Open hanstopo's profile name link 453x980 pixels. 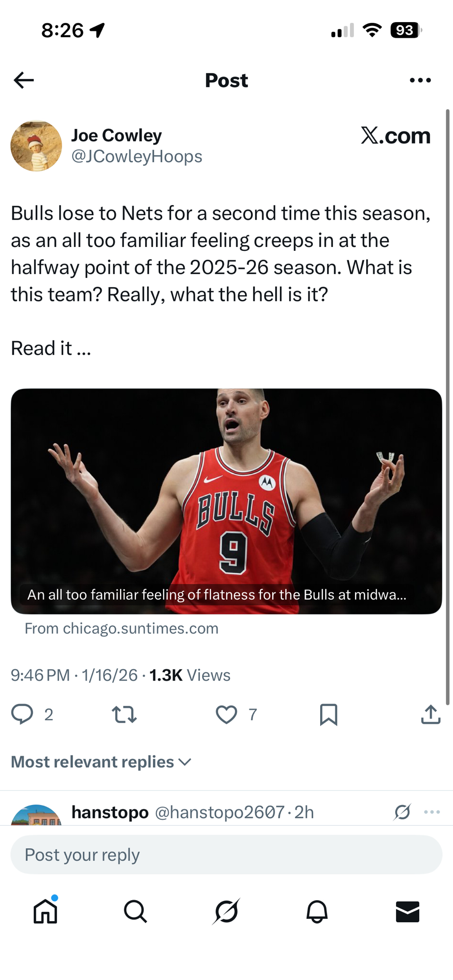click(x=110, y=812)
